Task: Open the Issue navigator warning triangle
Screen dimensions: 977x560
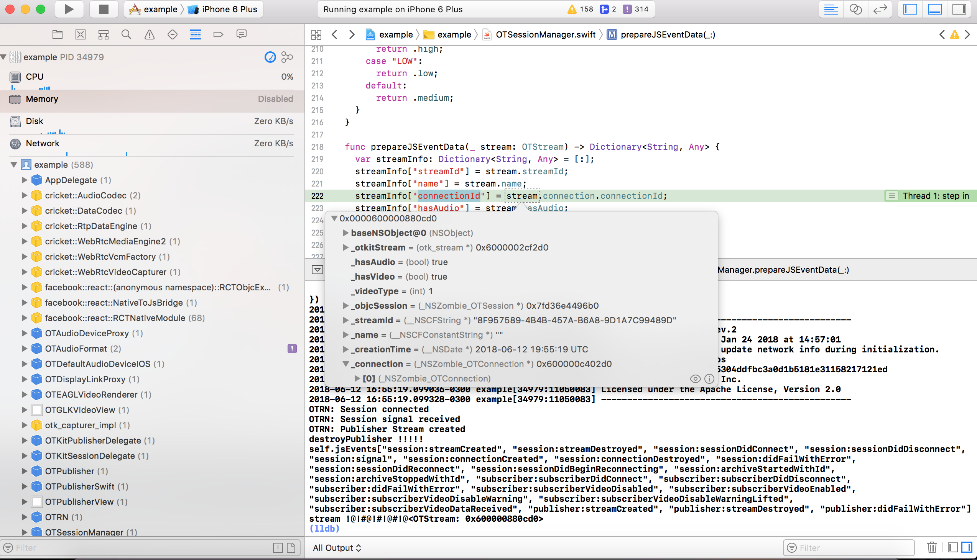Action: coord(149,34)
